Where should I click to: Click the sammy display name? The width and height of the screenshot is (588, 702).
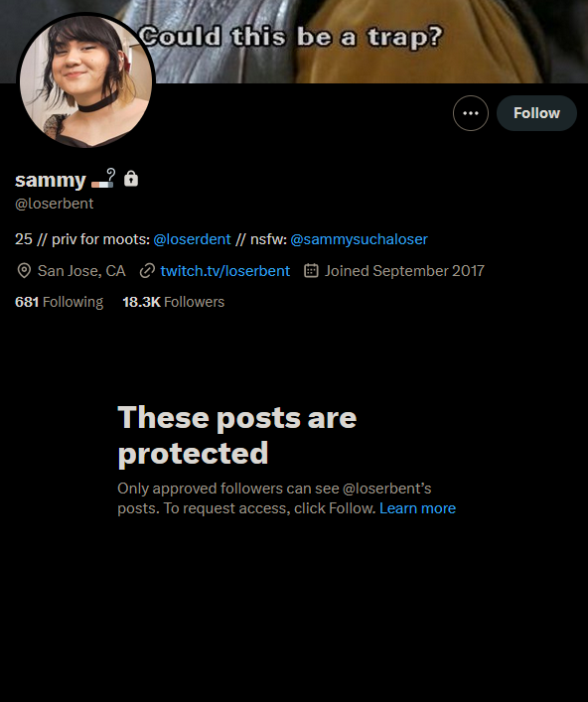tap(50, 180)
